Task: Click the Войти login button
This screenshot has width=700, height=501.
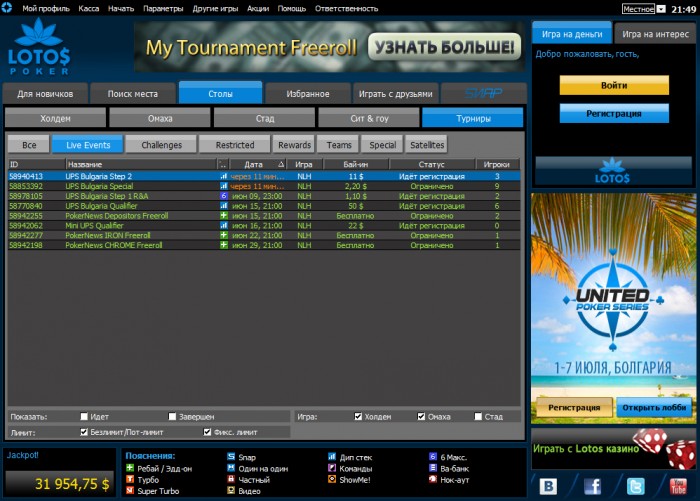Action: tap(614, 85)
